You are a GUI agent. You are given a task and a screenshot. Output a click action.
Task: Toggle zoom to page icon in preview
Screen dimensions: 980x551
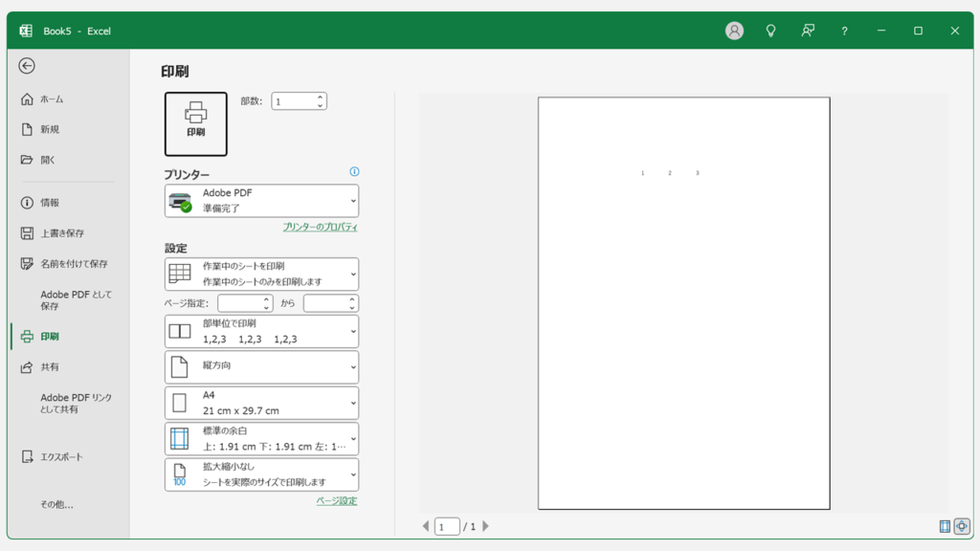click(961, 526)
